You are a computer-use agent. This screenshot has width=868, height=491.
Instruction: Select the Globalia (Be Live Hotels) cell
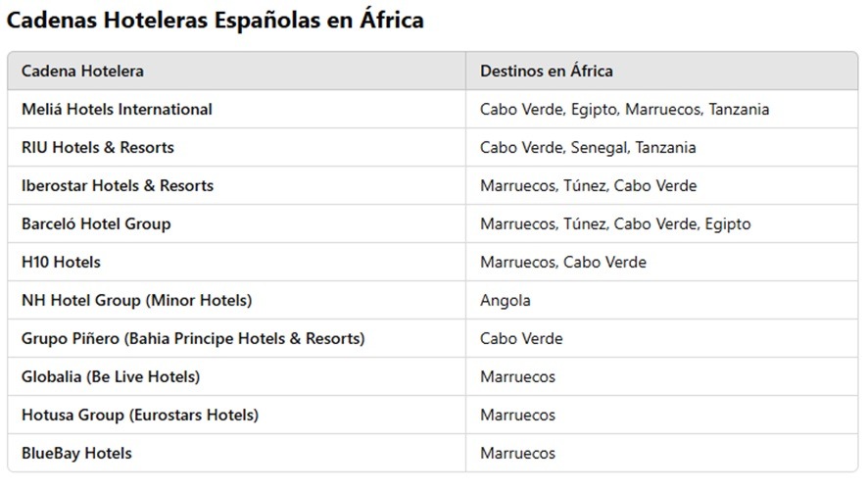236,376
